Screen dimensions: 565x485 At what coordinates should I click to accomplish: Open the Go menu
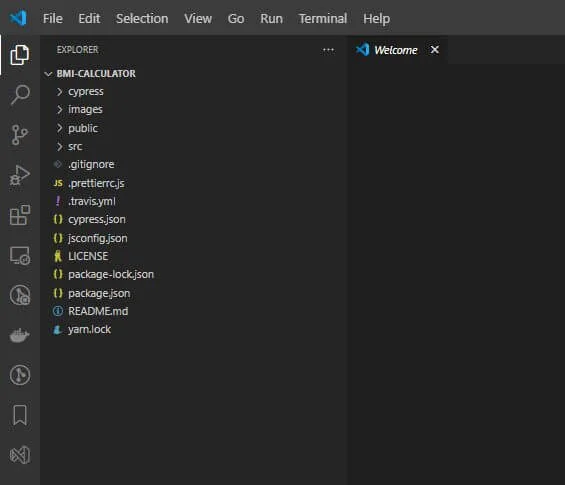coord(236,18)
